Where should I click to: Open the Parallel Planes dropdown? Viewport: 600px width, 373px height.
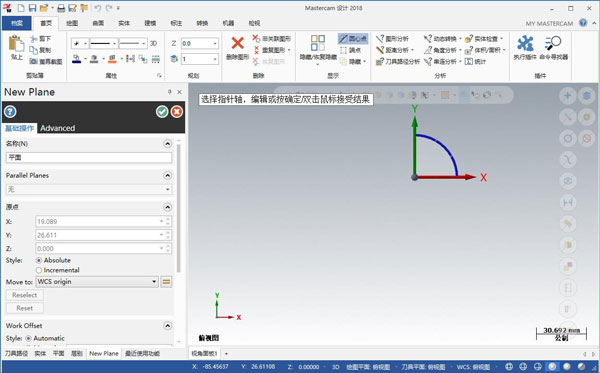(x=167, y=189)
